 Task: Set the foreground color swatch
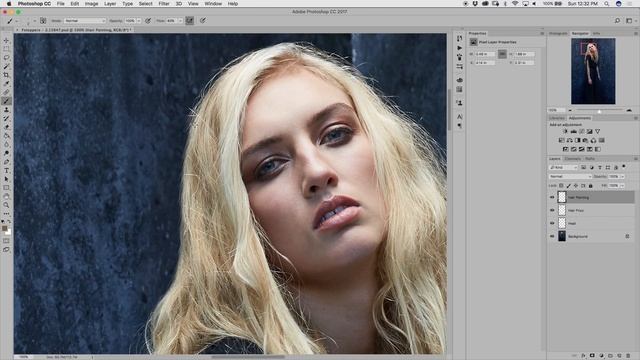(x=4, y=229)
